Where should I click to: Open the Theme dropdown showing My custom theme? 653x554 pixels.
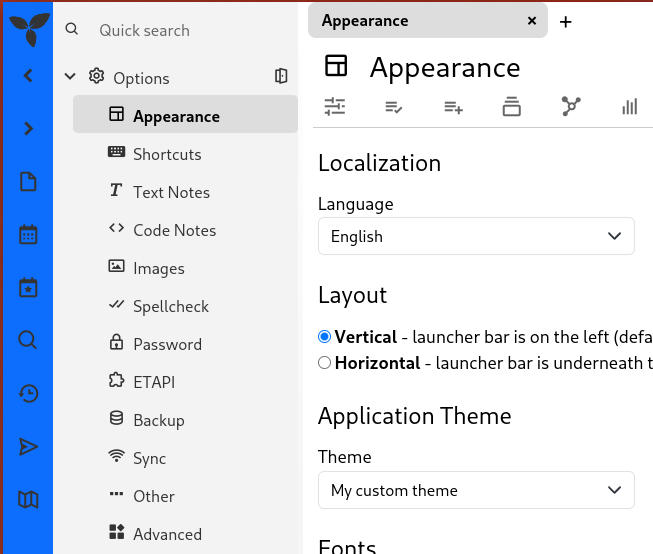click(x=476, y=490)
